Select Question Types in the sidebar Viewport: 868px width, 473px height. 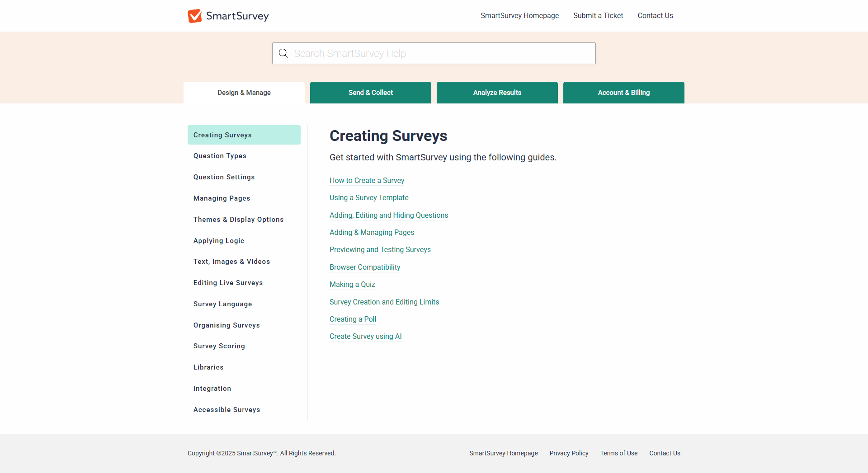[x=220, y=156]
